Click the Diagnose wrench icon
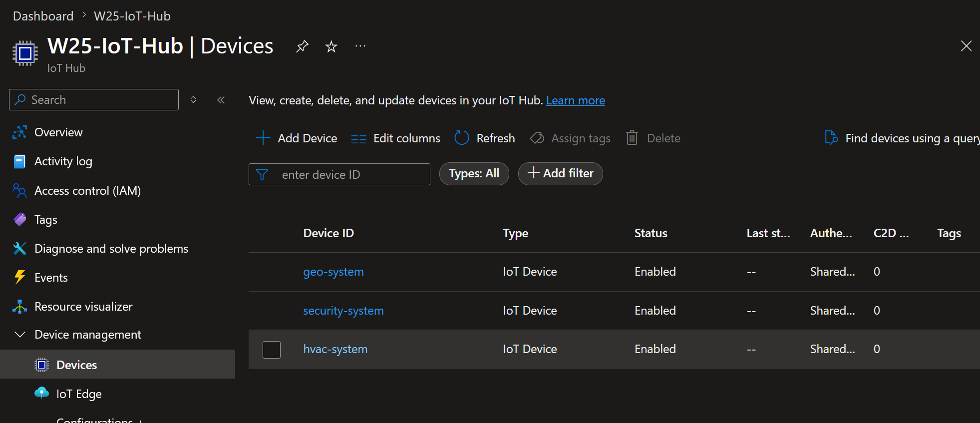980x423 pixels. pyautogui.click(x=19, y=248)
